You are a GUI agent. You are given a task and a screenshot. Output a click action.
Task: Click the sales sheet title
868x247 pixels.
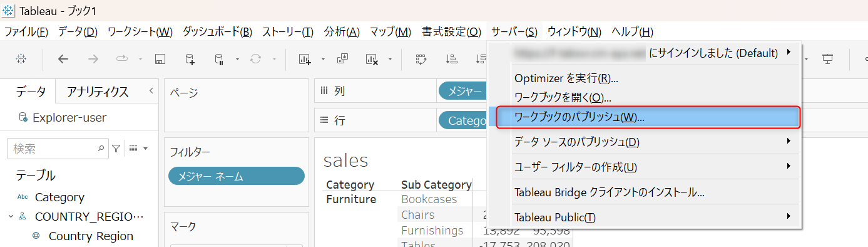(345, 160)
